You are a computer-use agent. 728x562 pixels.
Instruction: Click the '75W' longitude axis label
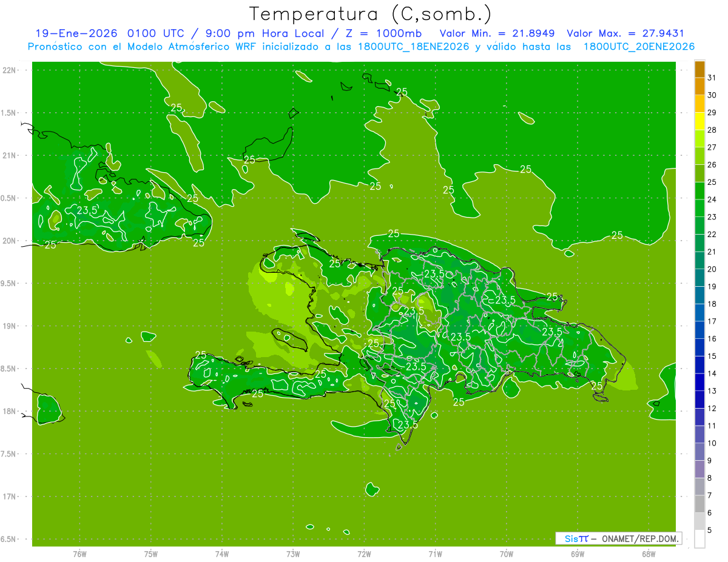click(151, 554)
